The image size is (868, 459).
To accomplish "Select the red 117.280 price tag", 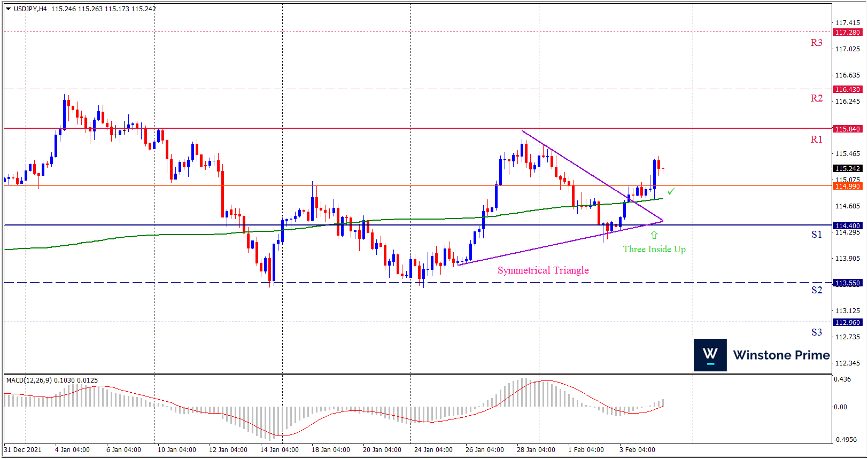I will [847, 33].
